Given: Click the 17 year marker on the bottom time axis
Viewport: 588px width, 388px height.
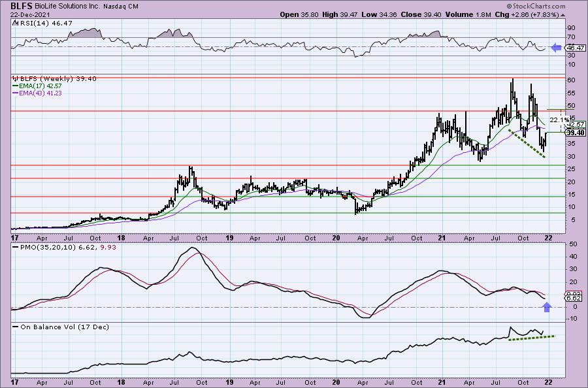Looking at the screenshot, I should coord(15,382).
